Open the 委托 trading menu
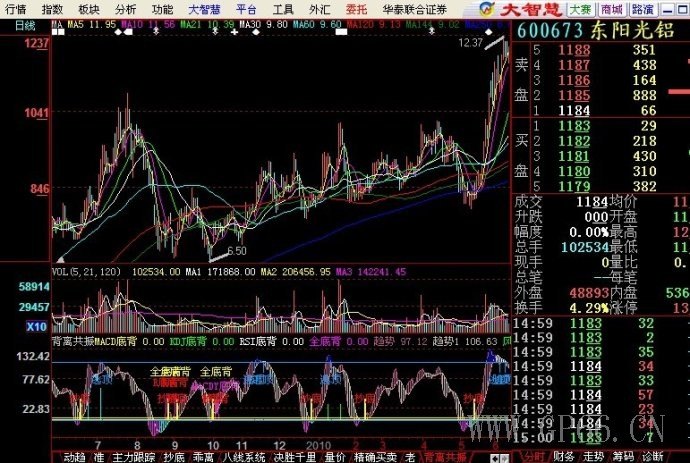 coord(356,9)
